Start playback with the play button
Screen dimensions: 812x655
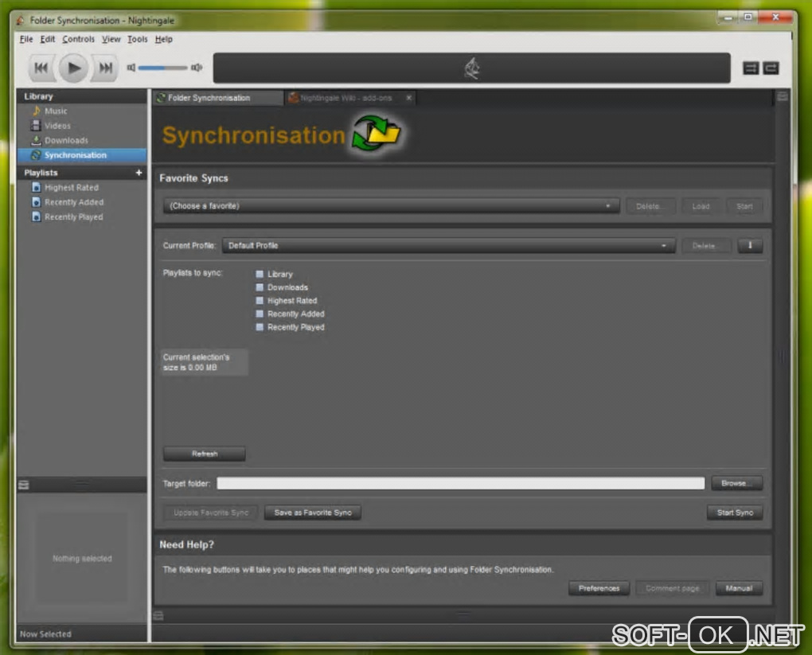click(x=73, y=68)
